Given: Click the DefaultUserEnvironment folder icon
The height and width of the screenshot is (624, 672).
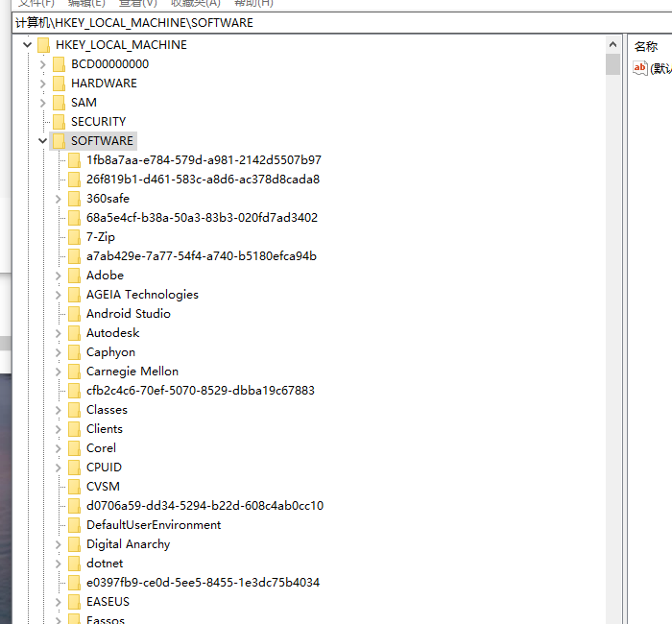Looking at the screenshot, I should coord(74,525).
